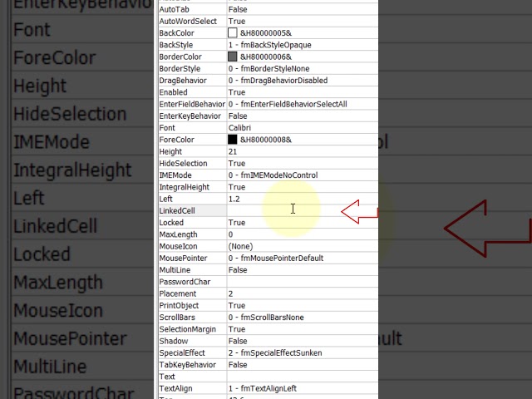The image size is (532, 399).
Task: Click the BorderColor value &H80000006&
Action: point(266,57)
